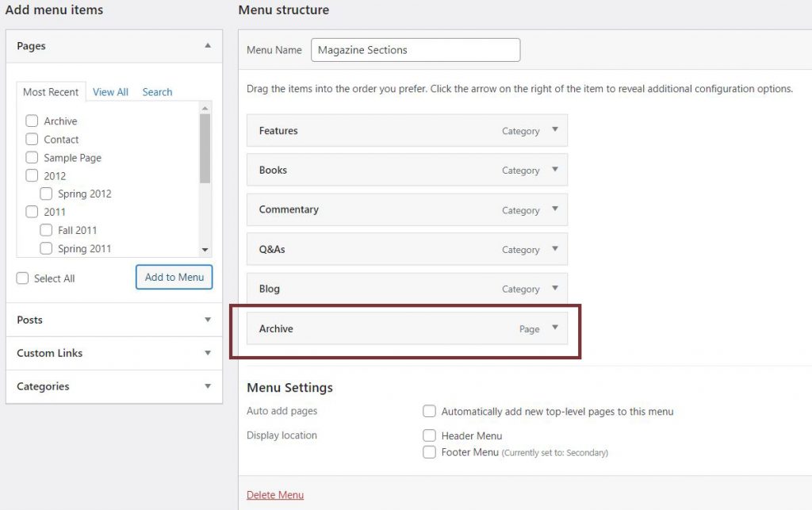Image resolution: width=812 pixels, height=510 pixels.
Task: Assign menu to Header Menu location
Action: tap(429, 435)
